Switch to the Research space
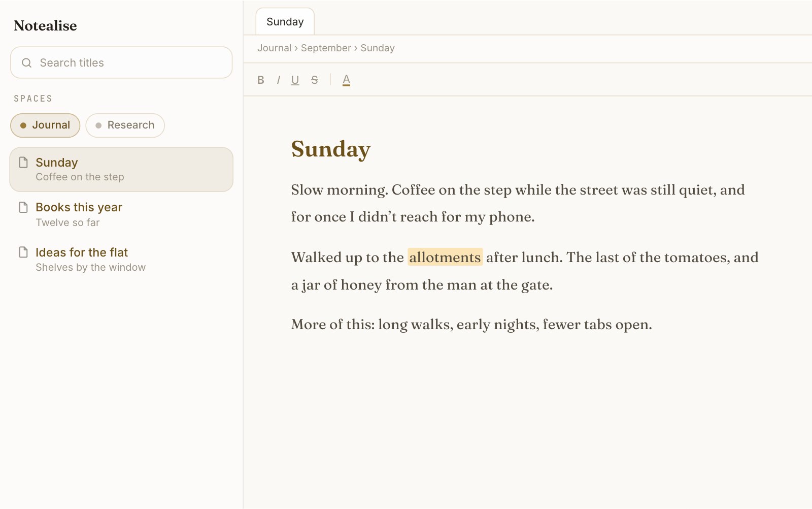 (x=125, y=125)
